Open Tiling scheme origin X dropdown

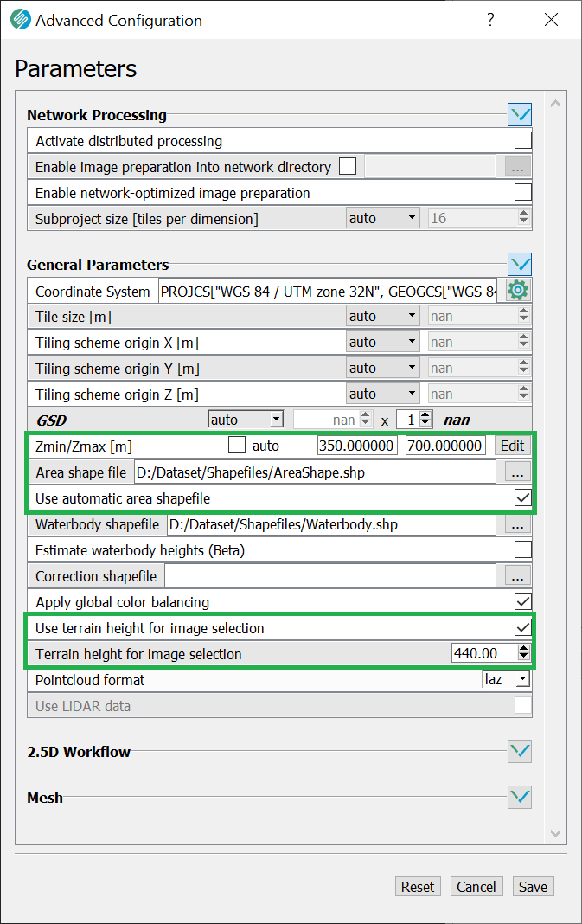tap(383, 342)
